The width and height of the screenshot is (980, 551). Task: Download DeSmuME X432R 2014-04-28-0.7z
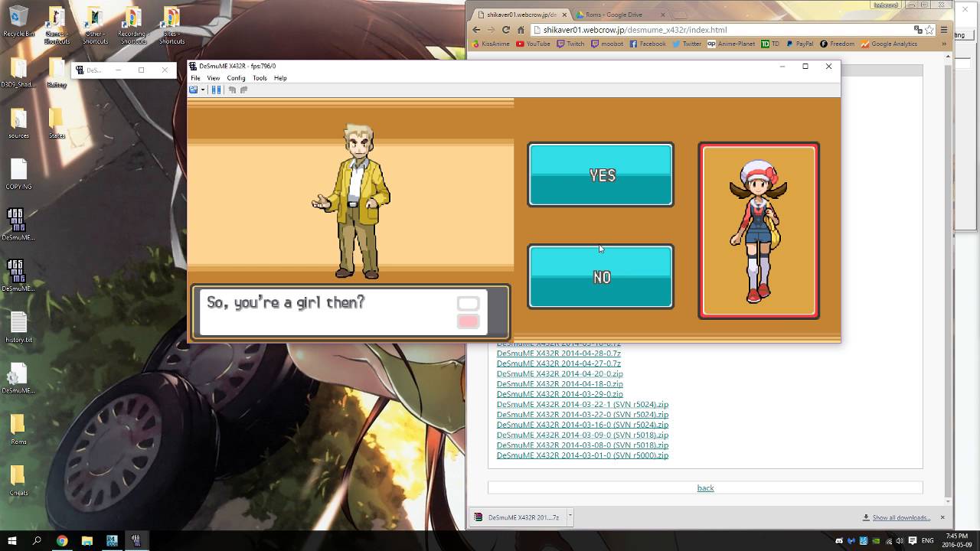tap(559, 354)
